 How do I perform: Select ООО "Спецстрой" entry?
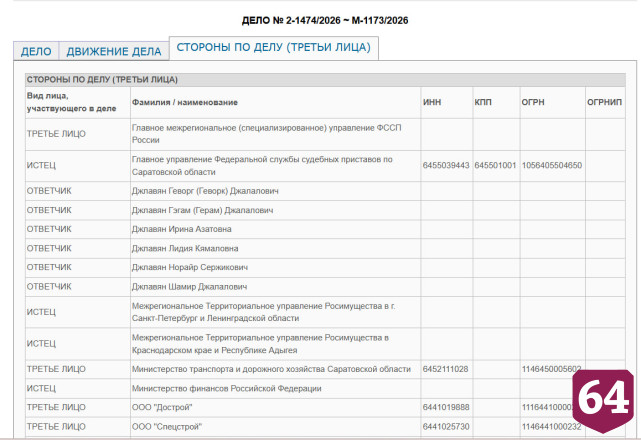[x=167, y=427]
